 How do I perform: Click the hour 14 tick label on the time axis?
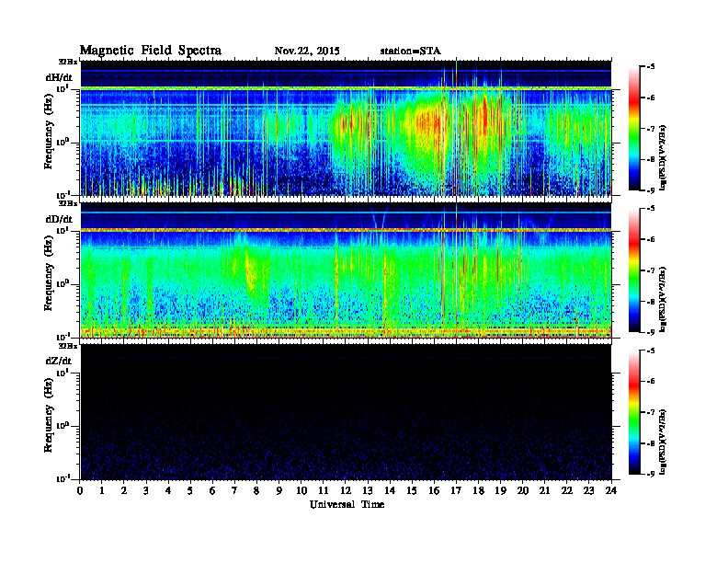pos(390,490)
